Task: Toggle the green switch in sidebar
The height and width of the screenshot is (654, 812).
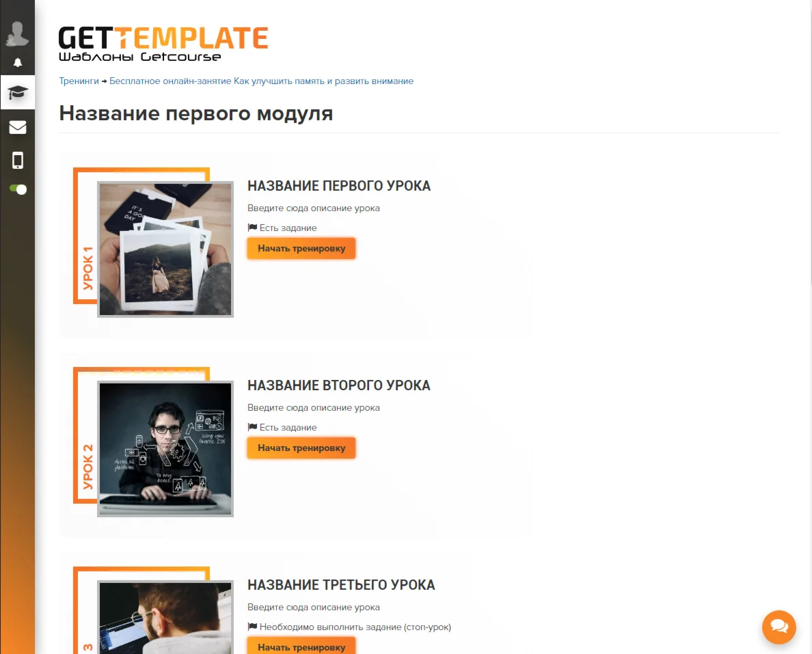Action: [18, 189]
